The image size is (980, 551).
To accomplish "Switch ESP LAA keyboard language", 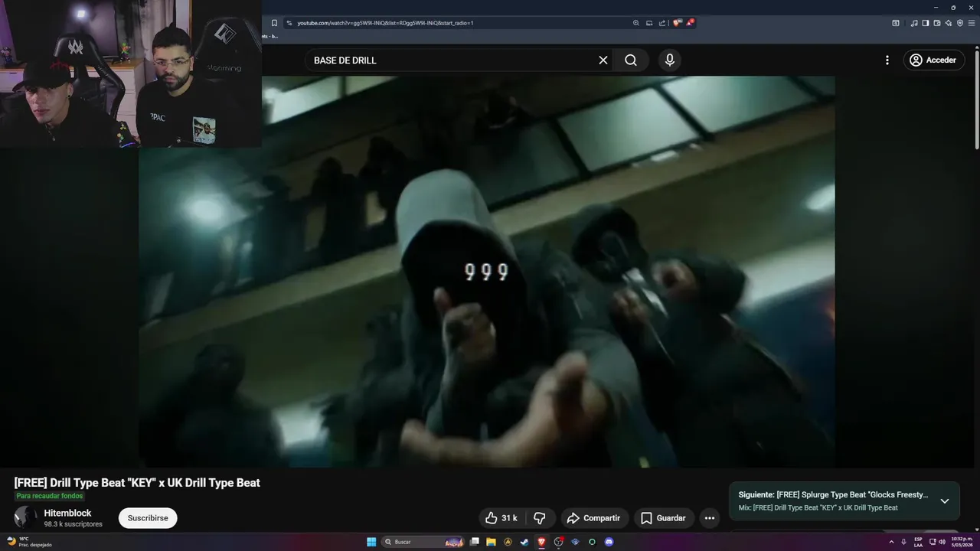I will 918,542.
